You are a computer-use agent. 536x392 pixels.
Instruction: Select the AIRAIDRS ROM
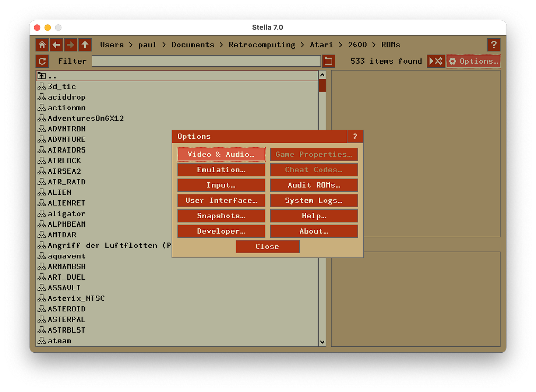tap(104, 150)
